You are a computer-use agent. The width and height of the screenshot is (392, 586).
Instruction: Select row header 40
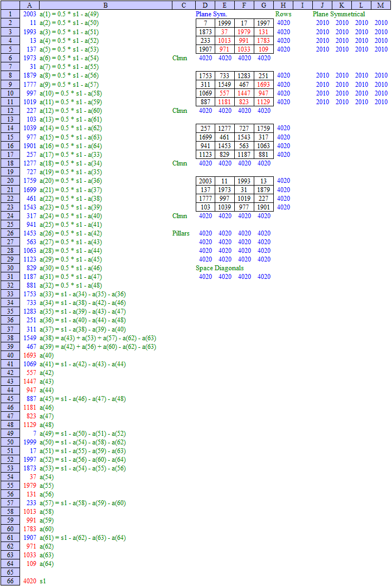point(10,355)
